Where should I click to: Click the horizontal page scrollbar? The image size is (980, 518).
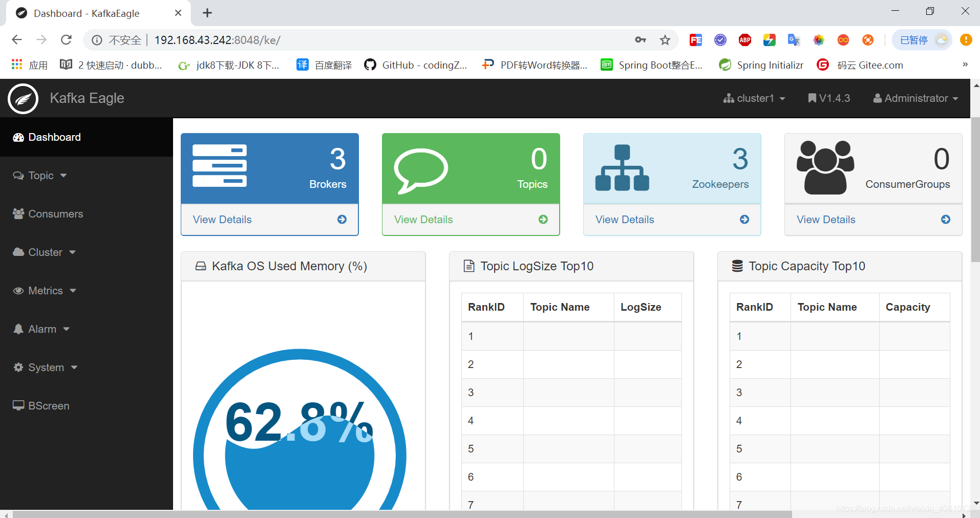pos(402,514)
